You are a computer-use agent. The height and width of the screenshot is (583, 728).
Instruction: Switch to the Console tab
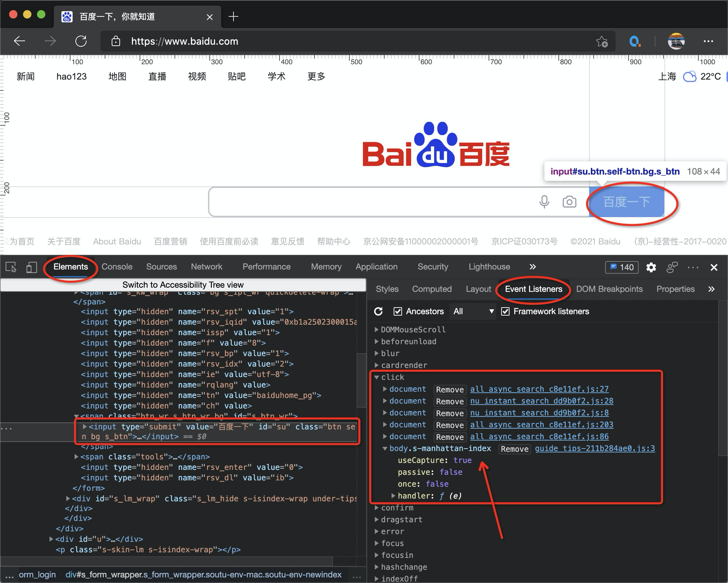point(117,267)
